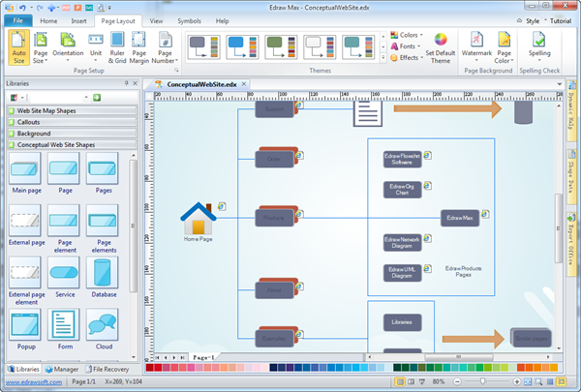The image size is (581, 392).
Task: Switch to the Insert ribbon tab
Action: click(x=78, y=19)
